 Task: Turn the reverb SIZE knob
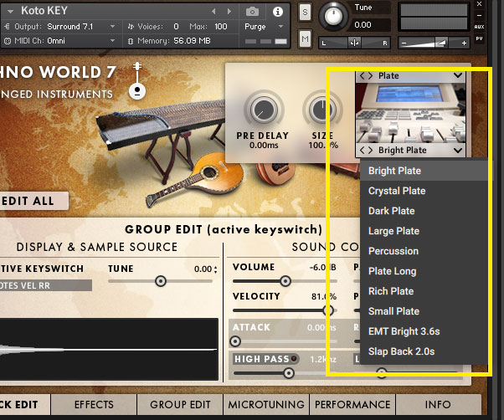pos(321,110)
